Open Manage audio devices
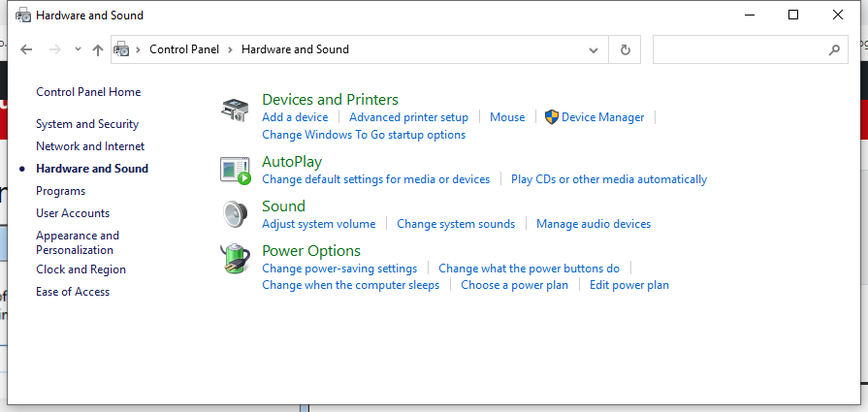 594,224
